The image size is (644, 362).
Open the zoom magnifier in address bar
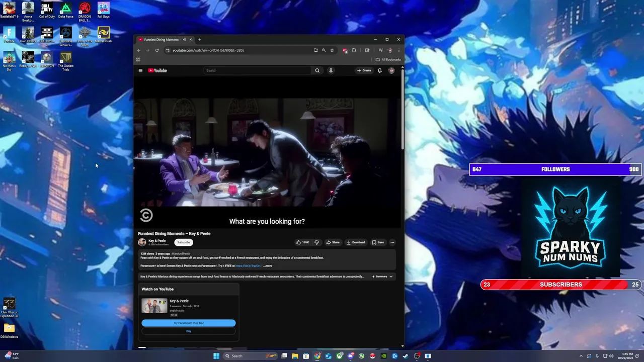pos(324,50)
